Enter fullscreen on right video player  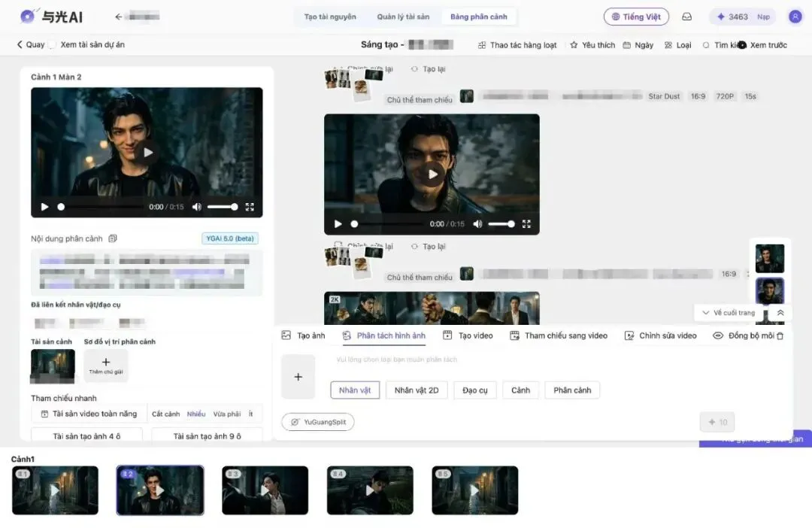tap(526, 224)
